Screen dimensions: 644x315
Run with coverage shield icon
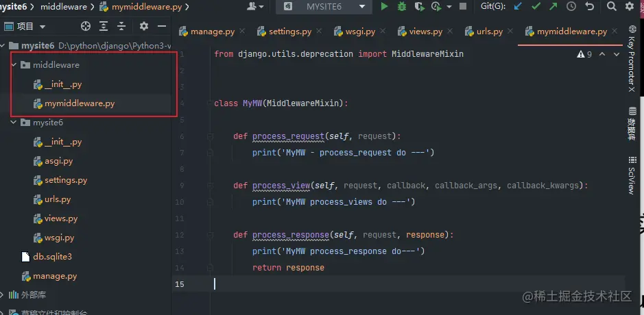pyautogui.click(x=419, y=7)
